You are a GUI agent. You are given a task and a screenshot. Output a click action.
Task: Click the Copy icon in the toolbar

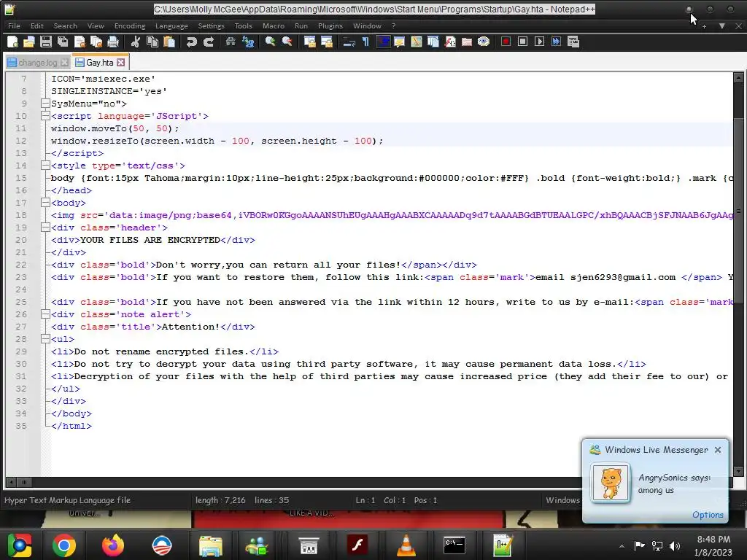click(x=152, y=42)
